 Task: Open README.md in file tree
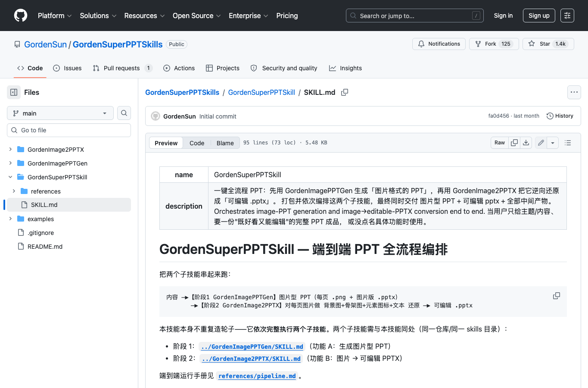coord(45,247)
